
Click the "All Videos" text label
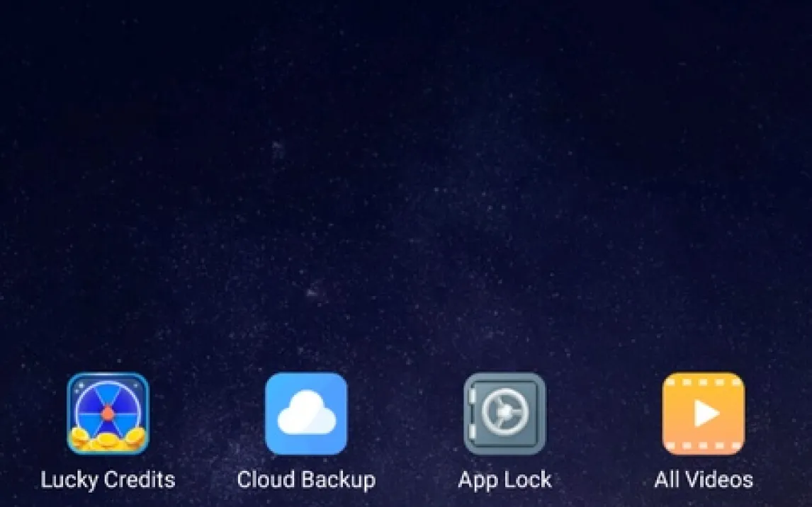703,480
